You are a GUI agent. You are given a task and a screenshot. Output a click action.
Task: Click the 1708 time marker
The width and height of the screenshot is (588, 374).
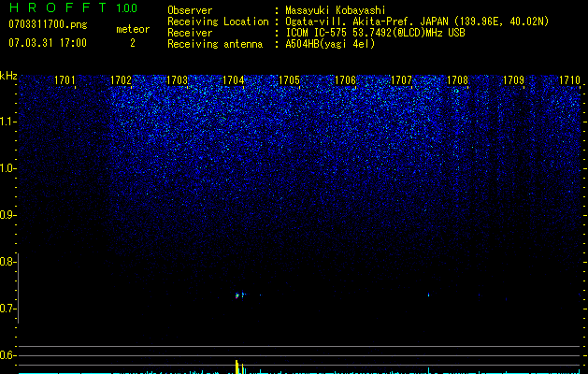click(x=457, y=80)
